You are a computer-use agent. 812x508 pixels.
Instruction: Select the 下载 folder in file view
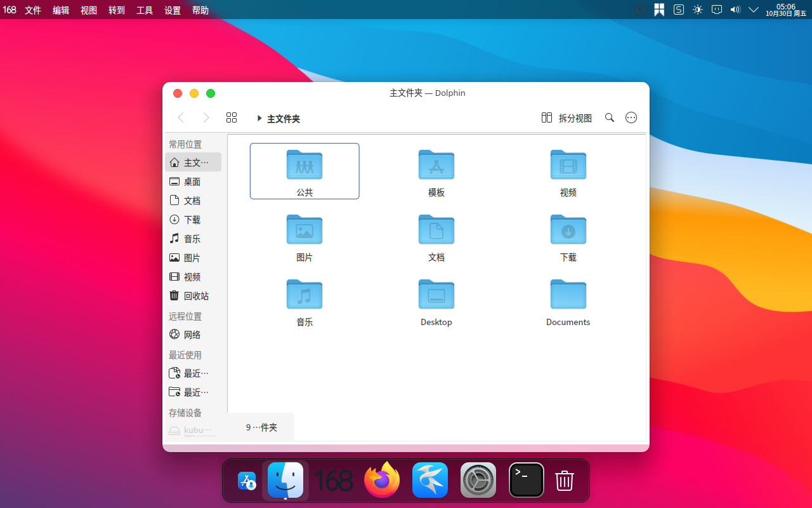click(x=568, y=237)
